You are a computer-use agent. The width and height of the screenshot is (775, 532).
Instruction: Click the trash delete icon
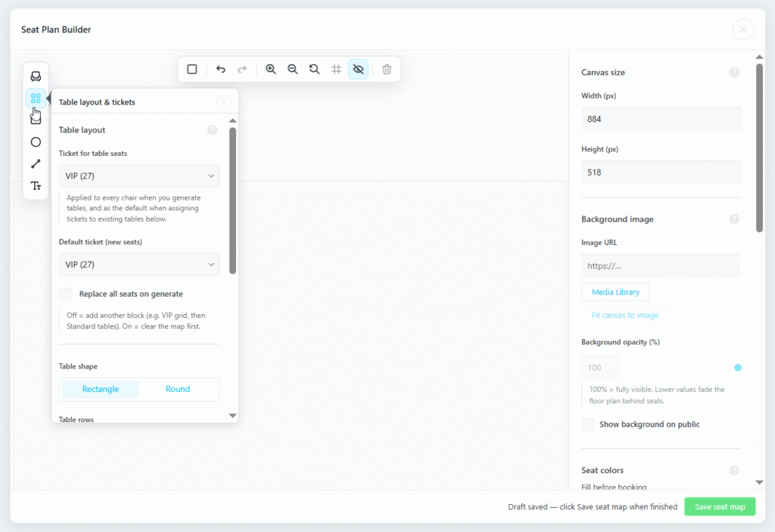point(387,69)
